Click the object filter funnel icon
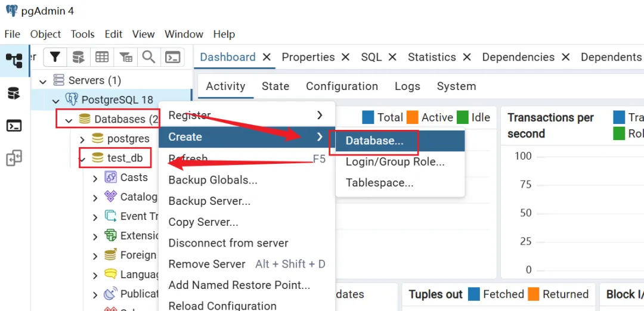This screenshot has width=644, height=311. pos(55,57)
